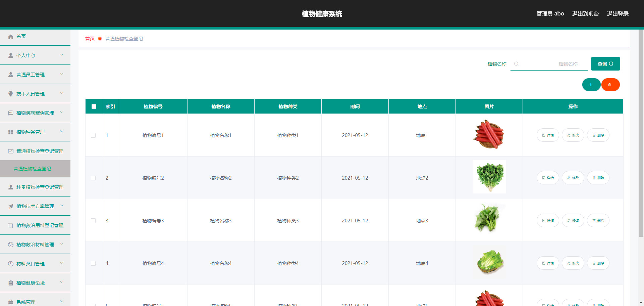Select the checkbox for row 3
The width and height of the screenshot is (644, 306).
click(x=93, y=221)
